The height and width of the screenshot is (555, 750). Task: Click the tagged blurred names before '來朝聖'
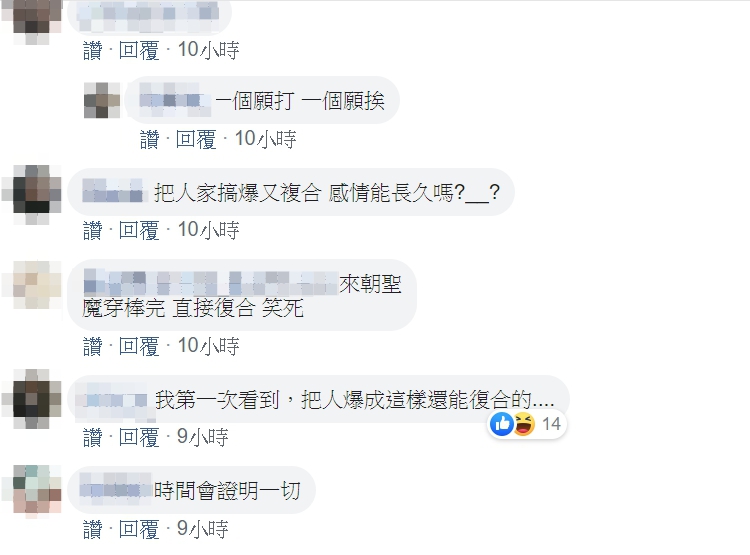pyautogui.click(x=211, y=283)
